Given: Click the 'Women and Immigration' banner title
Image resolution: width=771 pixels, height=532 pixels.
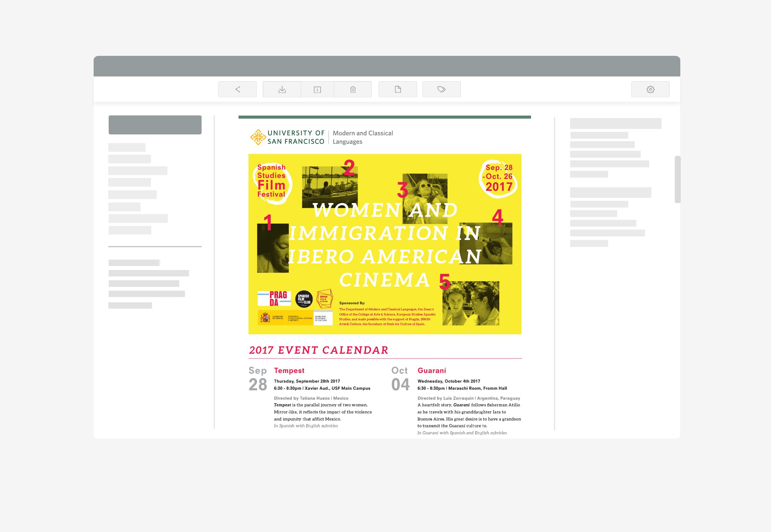Looking at the screenshot, I should pos(384,245).
